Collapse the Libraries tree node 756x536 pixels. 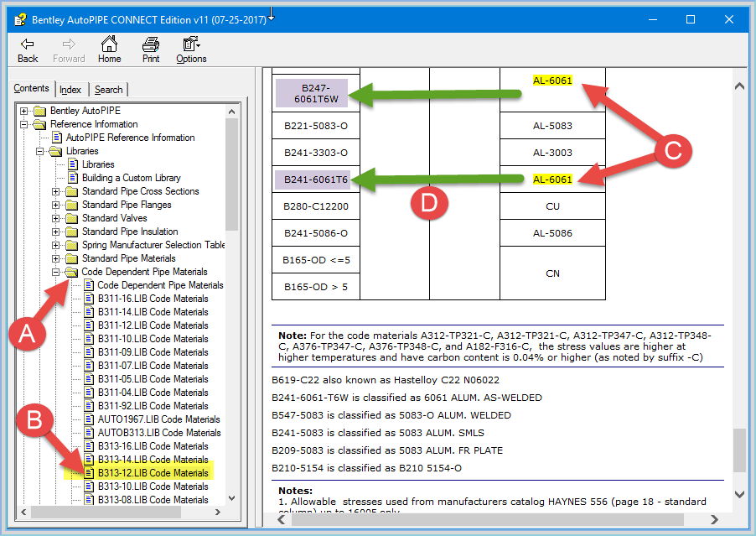coord(40,152)
